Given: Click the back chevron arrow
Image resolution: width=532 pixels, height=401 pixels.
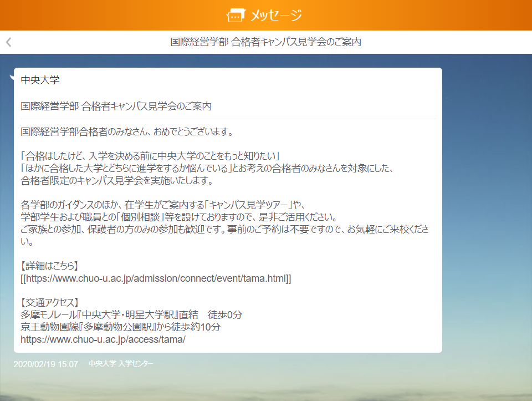Looking at the screenshot, I should (9, 42).
